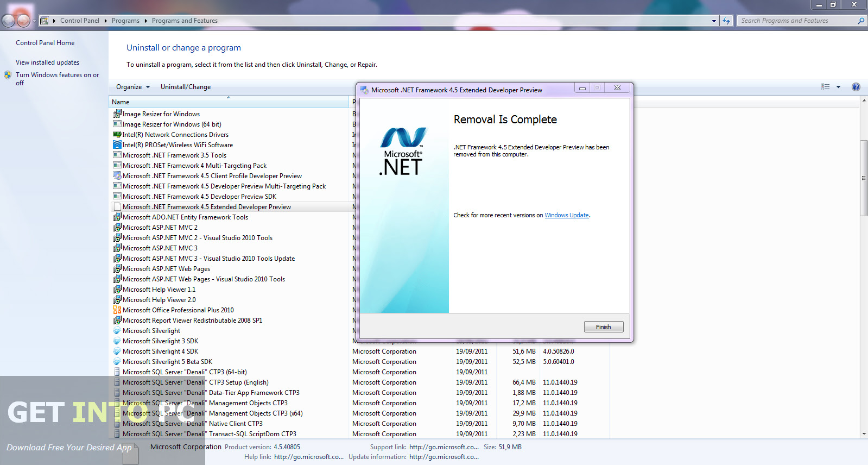Select .NET Framework 4.5 Developer Preview Multi-Targeting Pack
The width and height of the screenshot is (868, 465).
click(224, 186)
